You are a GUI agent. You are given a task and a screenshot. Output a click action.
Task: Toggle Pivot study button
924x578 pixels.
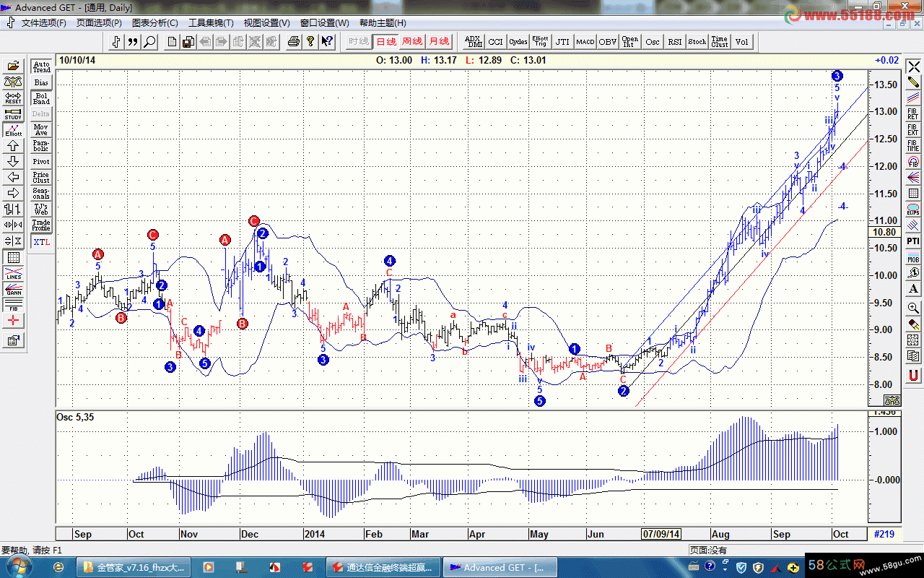click(41, 162)
